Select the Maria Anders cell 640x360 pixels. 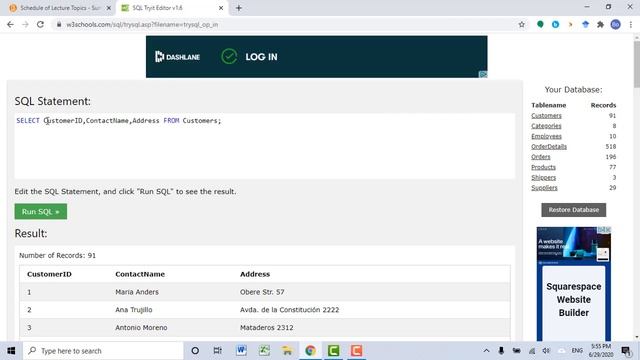pyautogui.click(x=137, y=292)
